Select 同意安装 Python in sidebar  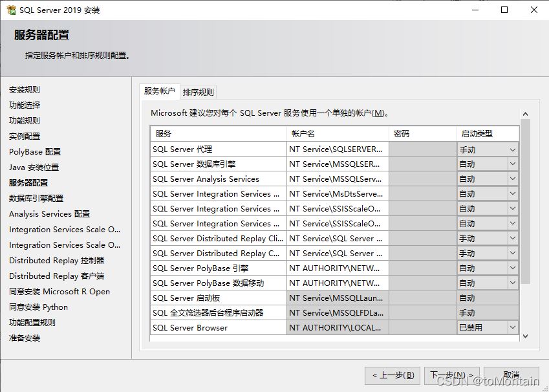pyautogui.click(x=39, y=307)
